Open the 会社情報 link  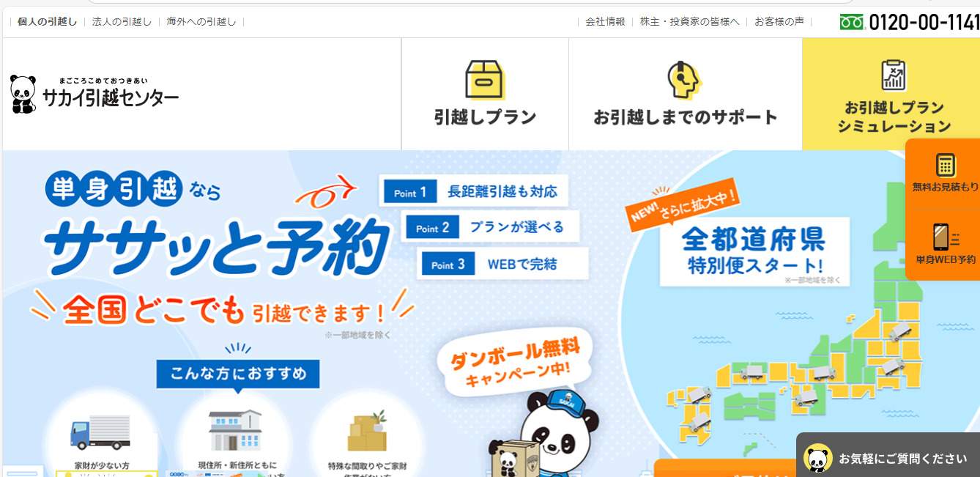pyautogui.click(x=605, y=22)
